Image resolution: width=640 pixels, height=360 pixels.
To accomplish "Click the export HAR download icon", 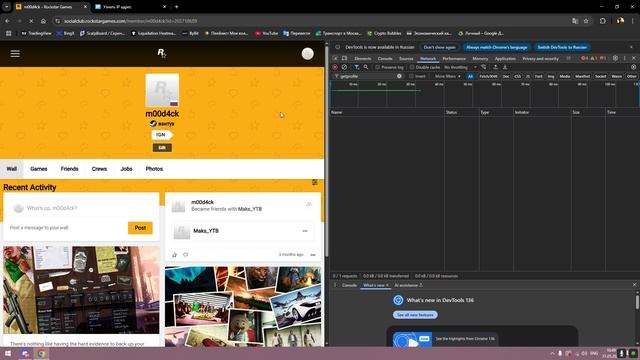I will (505, 67).
